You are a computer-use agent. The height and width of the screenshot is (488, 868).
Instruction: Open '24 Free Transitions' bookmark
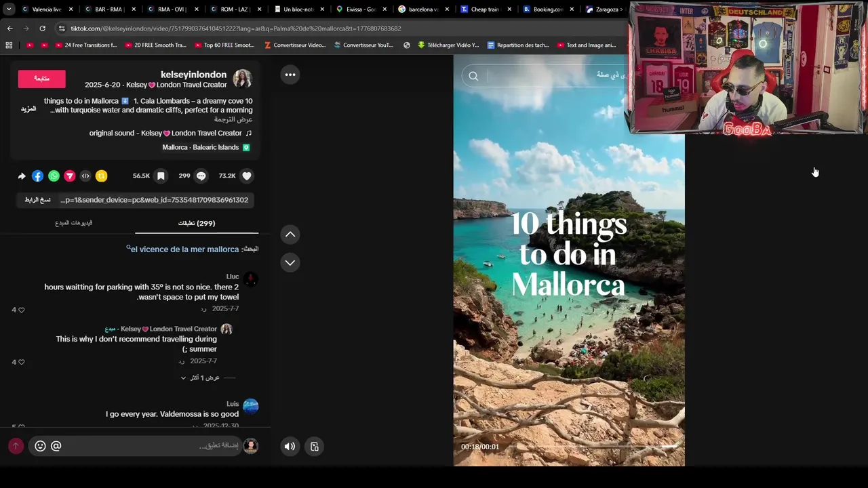pyautogui.click(x=85, y=45)
